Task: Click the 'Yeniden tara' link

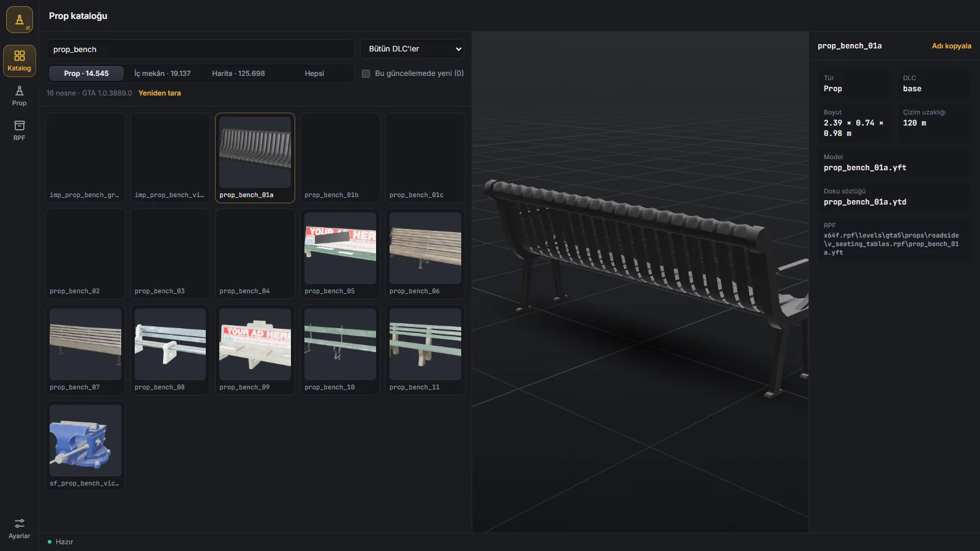Action: tap(160, 93)
